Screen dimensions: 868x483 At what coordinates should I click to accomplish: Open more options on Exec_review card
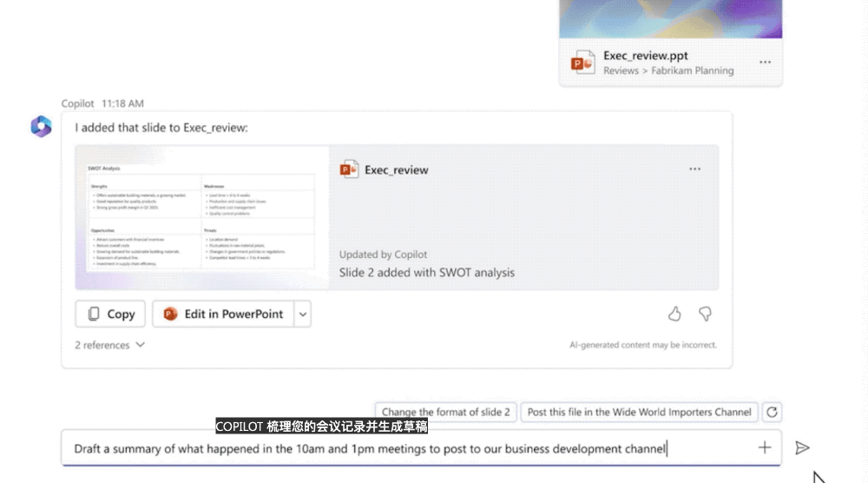tap(694, 169)
